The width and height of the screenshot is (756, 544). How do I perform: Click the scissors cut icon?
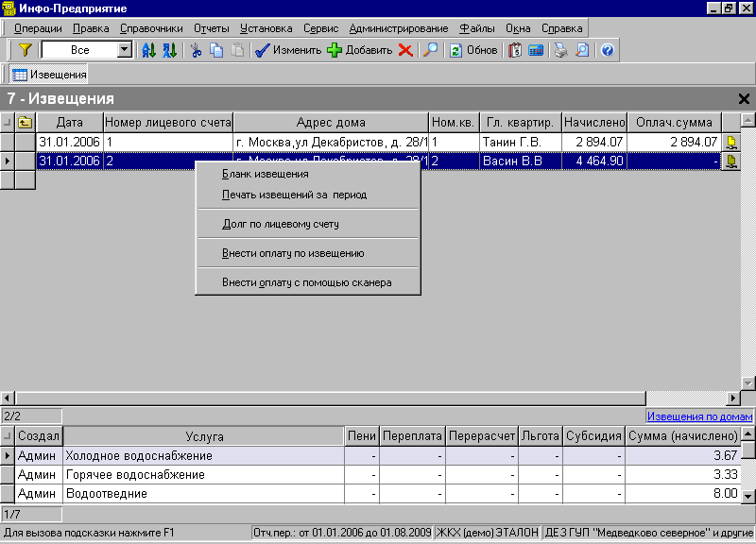(x=196, y=50)
